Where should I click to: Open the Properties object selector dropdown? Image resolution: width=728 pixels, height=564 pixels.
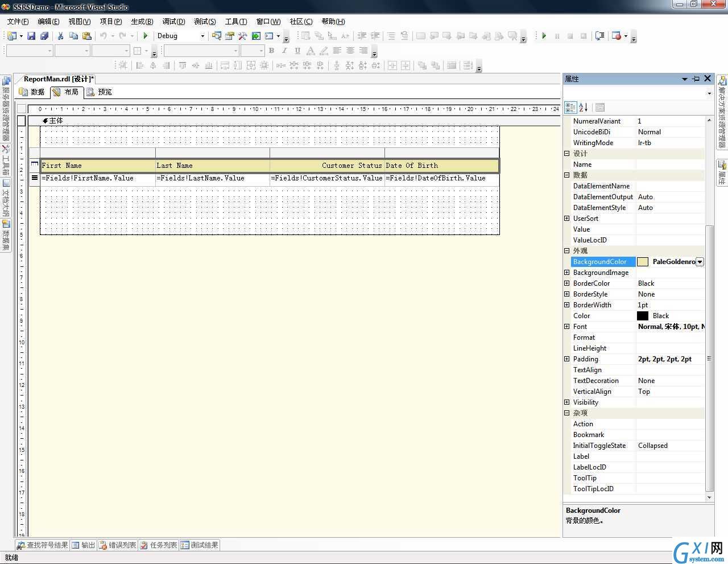pos(709,93)
